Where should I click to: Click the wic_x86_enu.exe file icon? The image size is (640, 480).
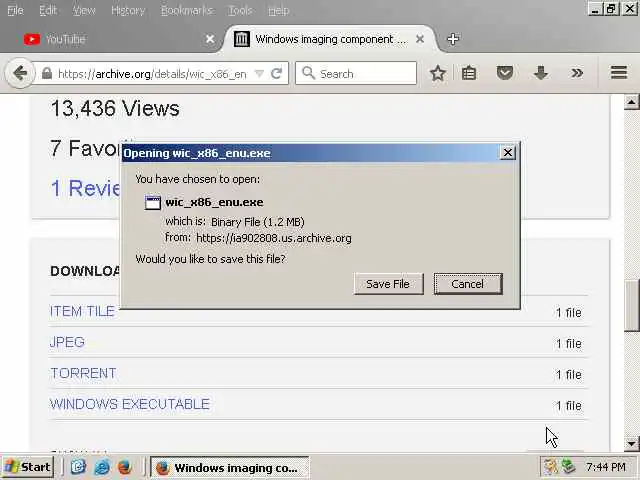[153, 202]
